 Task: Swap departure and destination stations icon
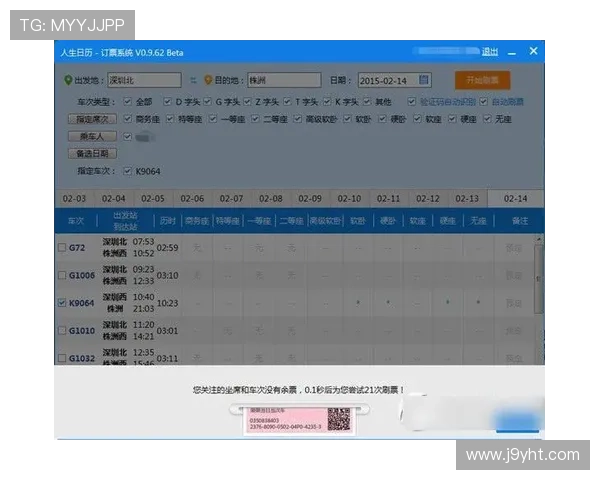(x=193, y=80)
